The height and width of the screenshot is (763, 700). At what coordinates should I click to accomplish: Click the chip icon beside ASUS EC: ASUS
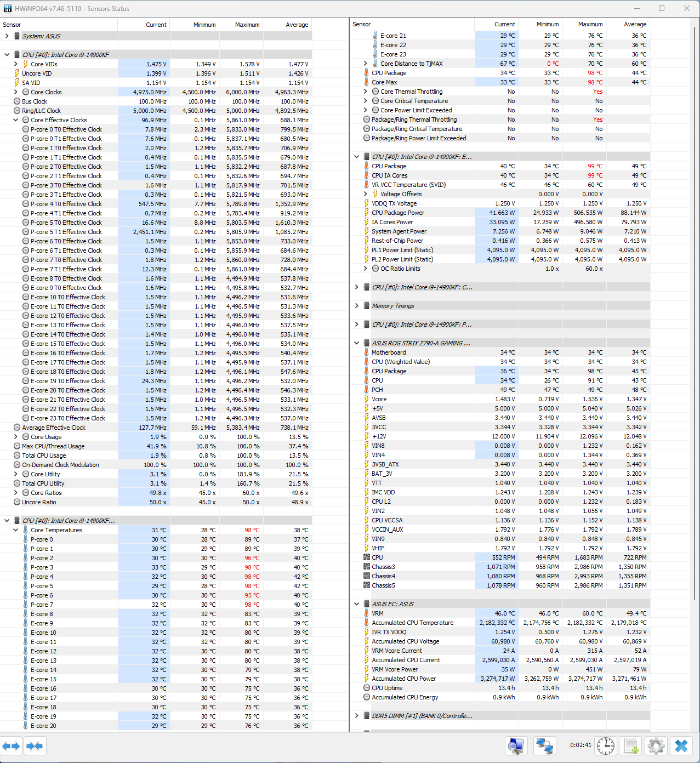tap(366, 604)
